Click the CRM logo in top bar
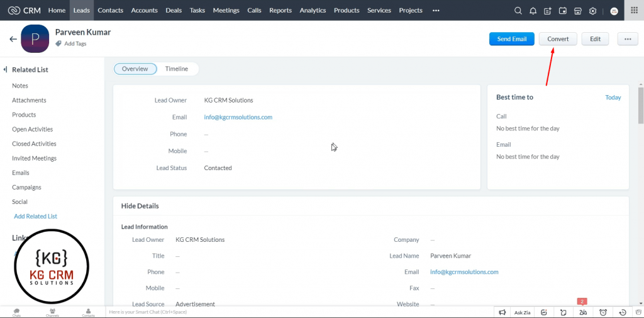Image resolution: width=644 pixels, height=318 pixels. tap(25, 10)
